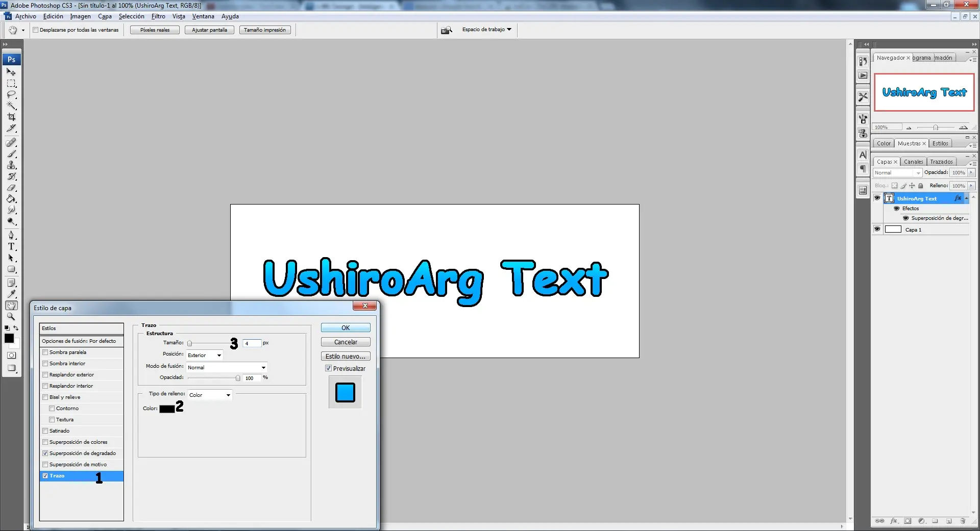Select the Rectangular Marquee tool
Viewport: 980px width, 531px height.
11,84
